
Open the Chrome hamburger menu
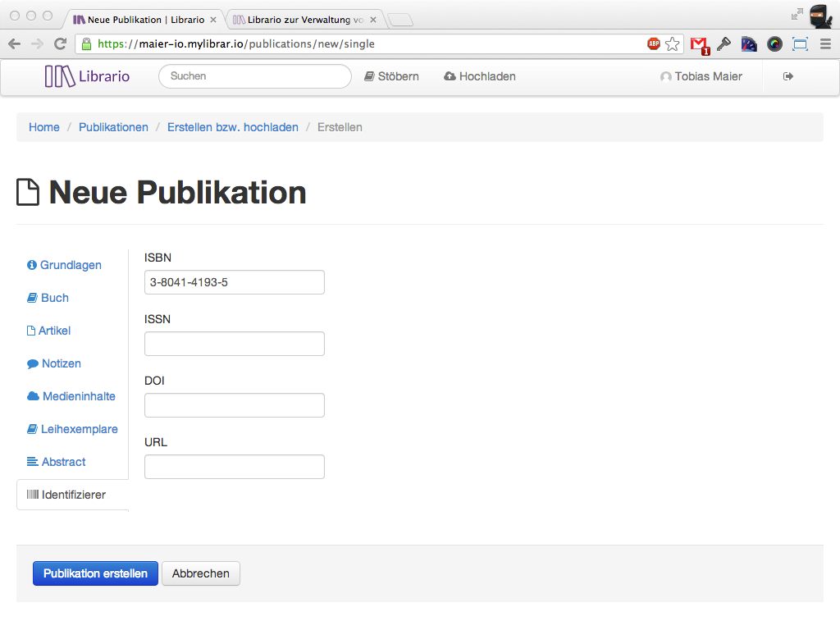(825, 44)
